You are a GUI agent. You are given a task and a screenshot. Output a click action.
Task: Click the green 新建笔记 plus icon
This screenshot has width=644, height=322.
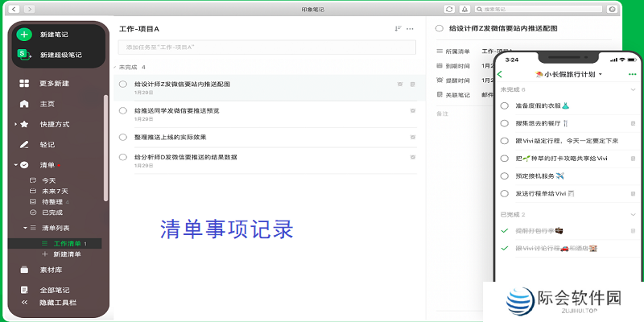24,35
